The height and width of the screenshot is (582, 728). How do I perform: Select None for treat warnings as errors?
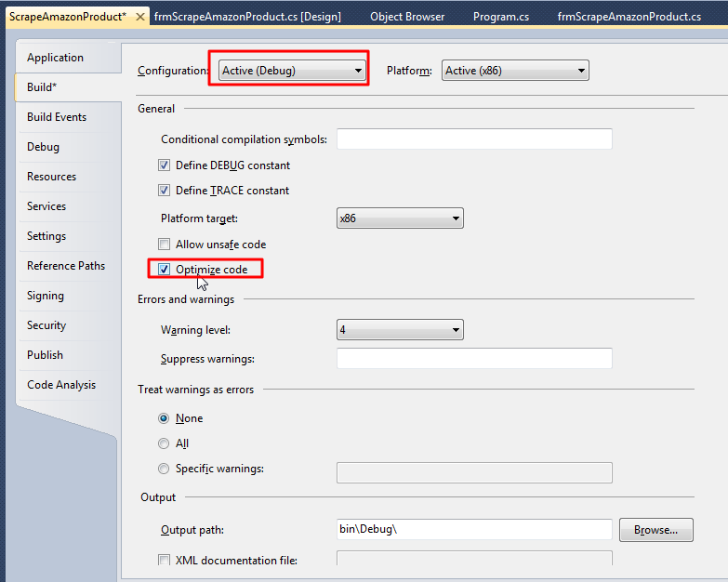point(164,418)
